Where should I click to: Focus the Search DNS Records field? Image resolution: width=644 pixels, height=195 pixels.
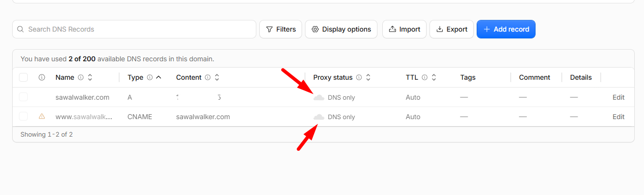pyautogui.click(x=134, y=29)
